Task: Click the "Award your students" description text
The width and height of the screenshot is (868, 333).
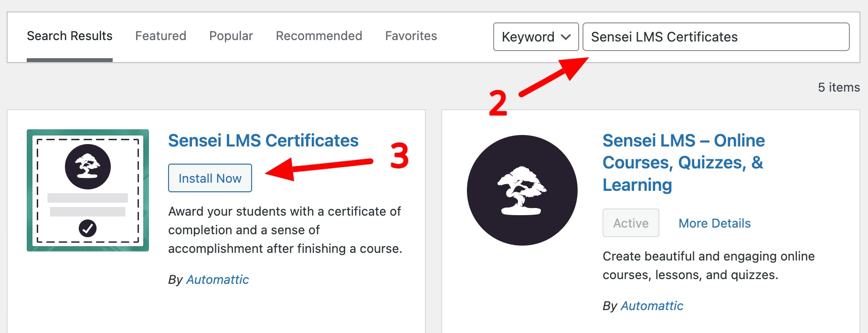Action: [x=285, y=230]
